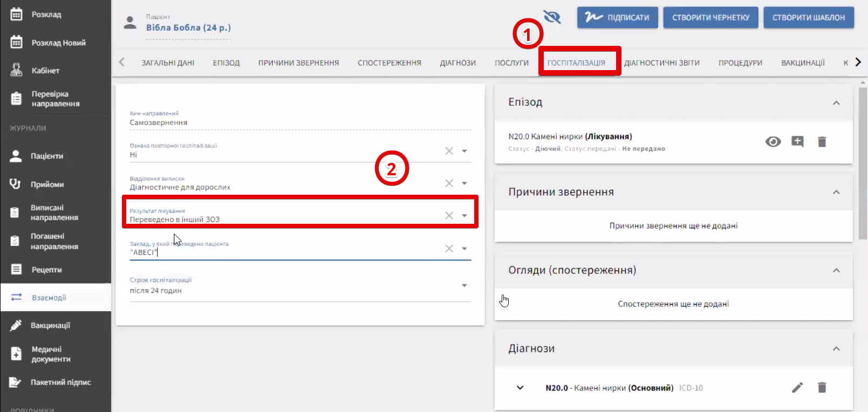Delete the N20.0 diagnosis entry
This screenshot has width=868, height=412.
pyautogui.click(x=822, y=388)
